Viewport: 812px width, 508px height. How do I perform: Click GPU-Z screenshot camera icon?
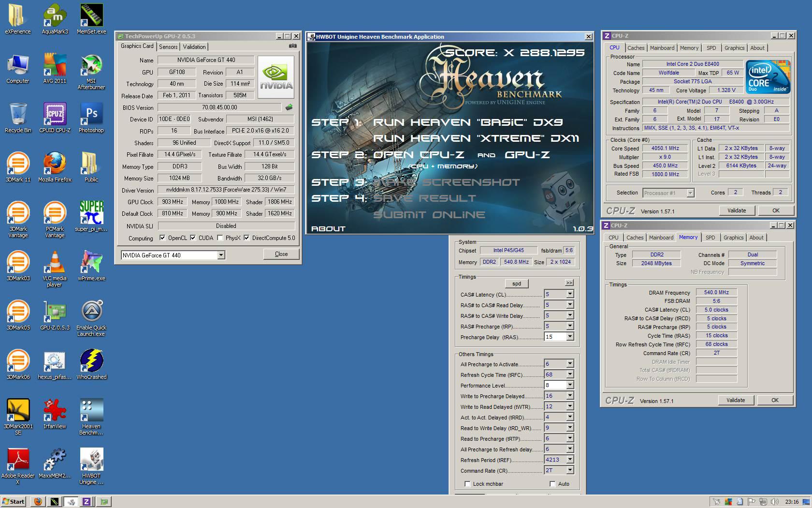[292, 46]
